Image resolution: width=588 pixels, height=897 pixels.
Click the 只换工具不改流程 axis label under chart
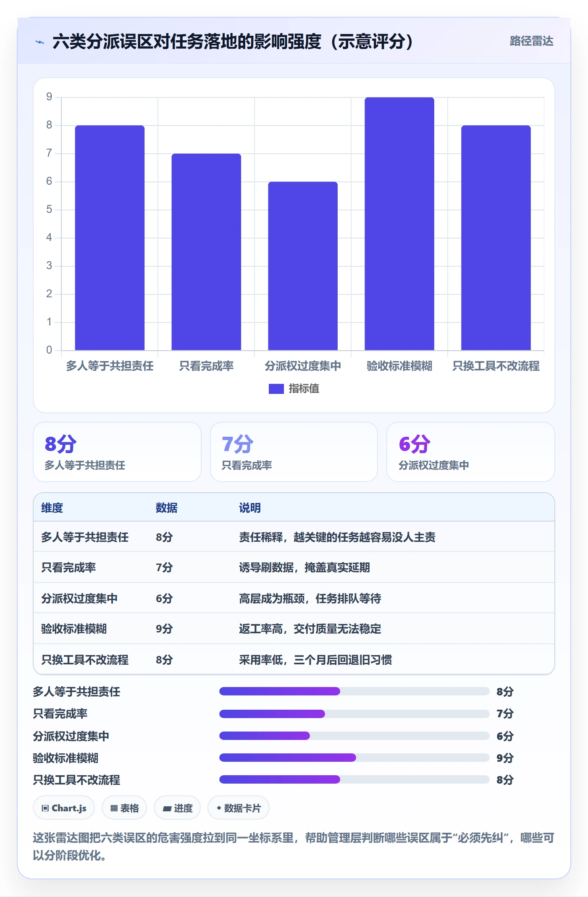pyautogui.click(x=496, y=366)
